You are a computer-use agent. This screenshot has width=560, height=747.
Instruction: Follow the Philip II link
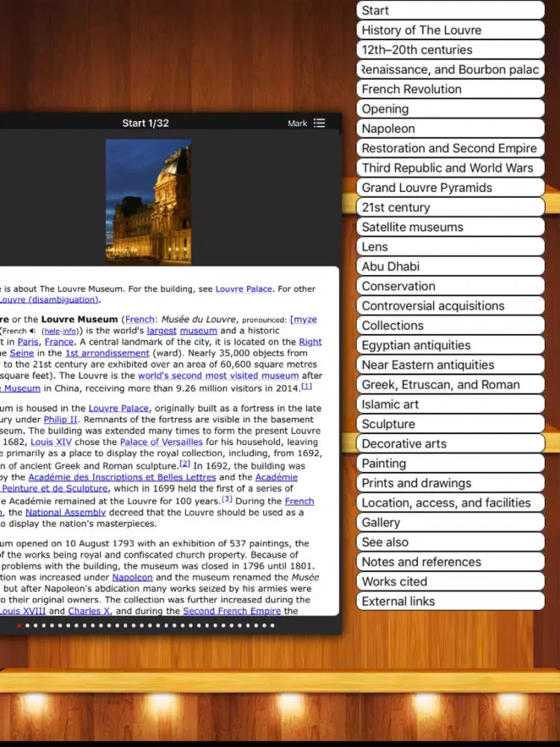coord(60,419)
